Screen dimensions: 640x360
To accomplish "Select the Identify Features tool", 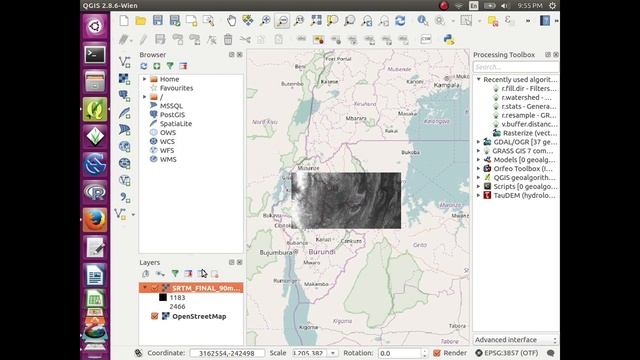I will coord(422,20).
